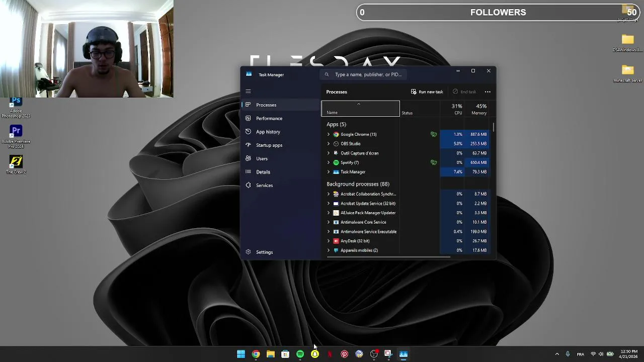This screenshot has width=644, height=362.
Task: Open OBS Studio from the taskbar
Action: click(x=374, y=354)
